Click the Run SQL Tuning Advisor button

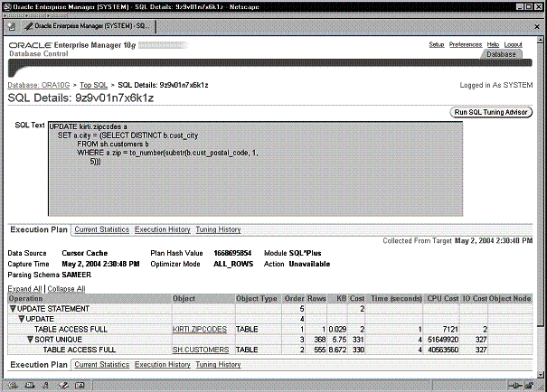491,112
